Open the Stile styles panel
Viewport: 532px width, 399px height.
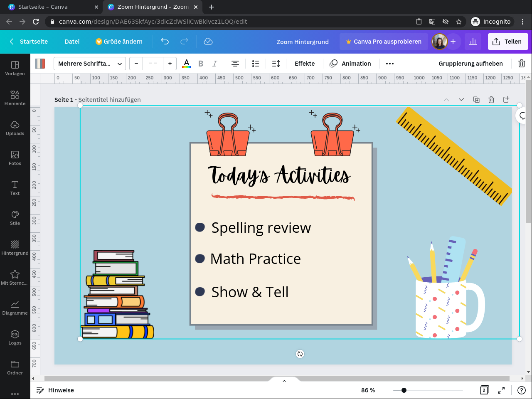click(15, 218)
